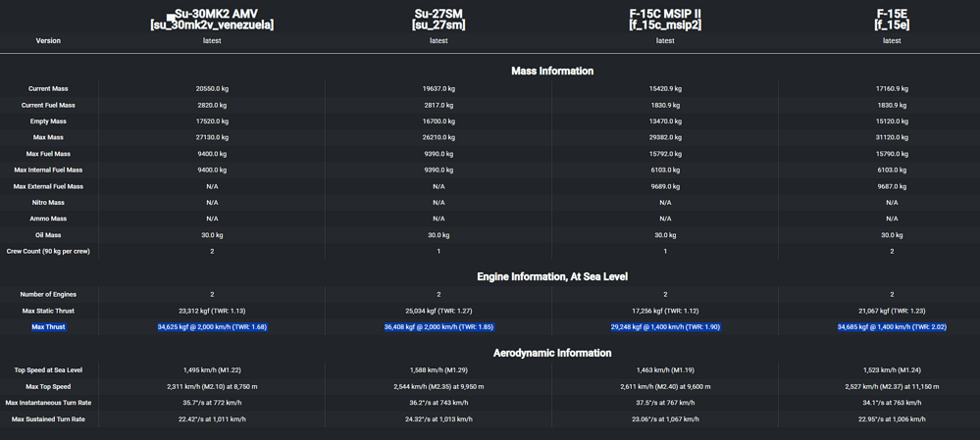Click the Top Speed at Sea Level label

pos(48,370)
